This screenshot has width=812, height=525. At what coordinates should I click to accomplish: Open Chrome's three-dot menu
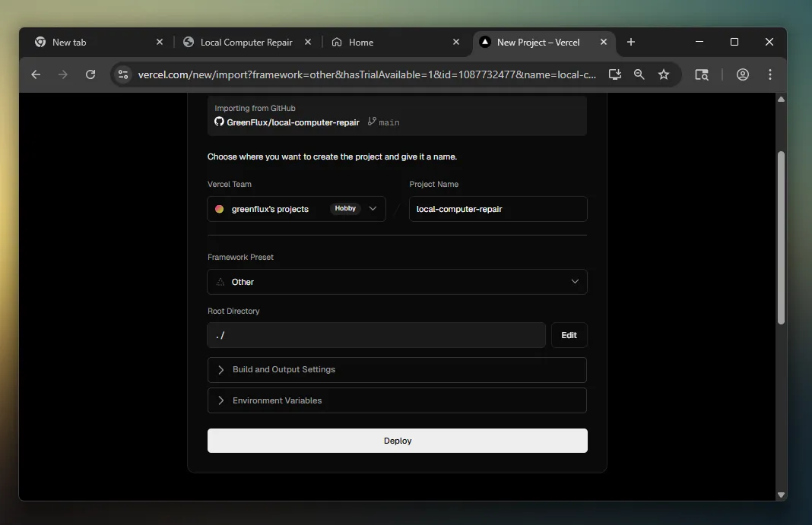[770, 74]
